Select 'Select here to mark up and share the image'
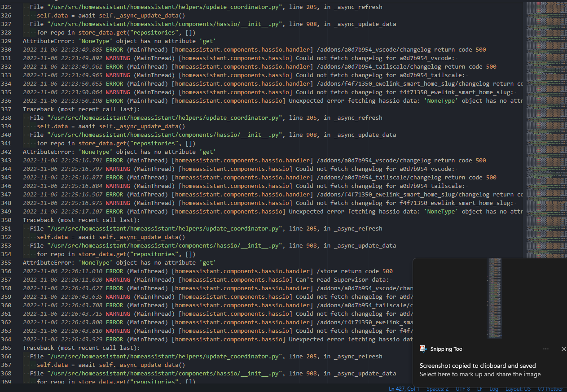Screen dimensions: 567x392 click(x=480, y=374)
